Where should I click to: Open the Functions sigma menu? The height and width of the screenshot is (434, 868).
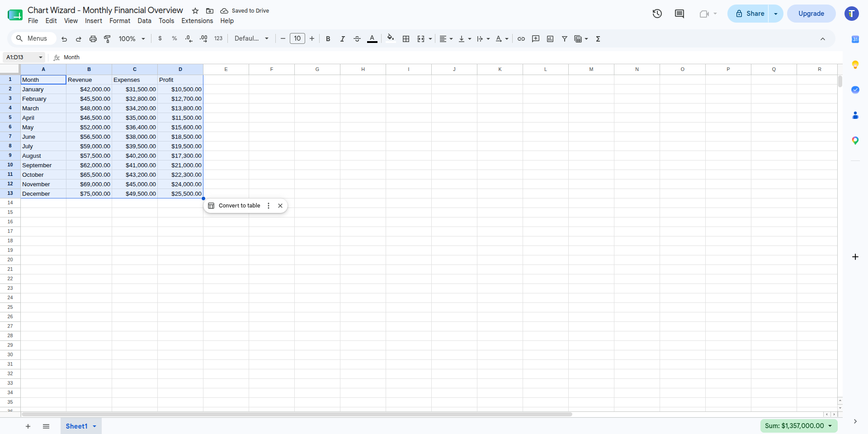click(598, 39)
